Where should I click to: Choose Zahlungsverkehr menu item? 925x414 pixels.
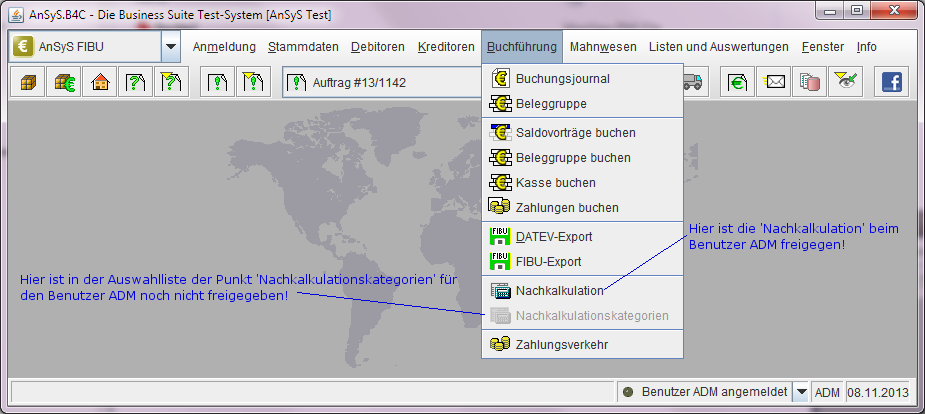pos(562,345)
